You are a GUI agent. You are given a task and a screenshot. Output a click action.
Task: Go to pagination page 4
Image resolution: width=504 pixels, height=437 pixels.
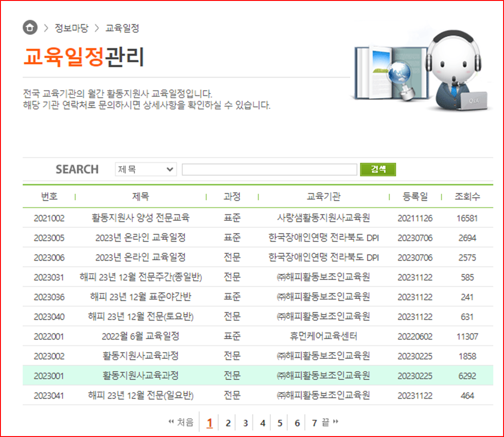click(x=263, y=423)
